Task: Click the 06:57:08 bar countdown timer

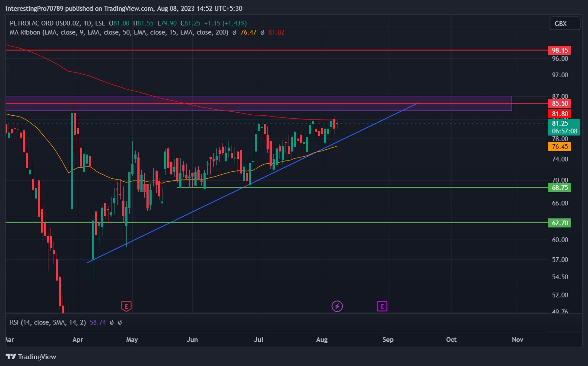Action: tap(565, 131)
